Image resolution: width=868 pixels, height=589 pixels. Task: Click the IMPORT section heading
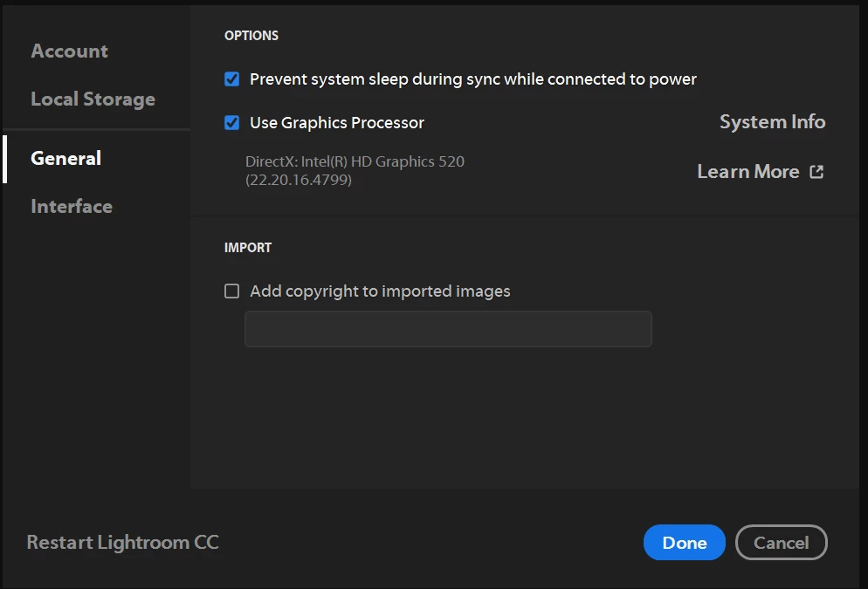click(x=248, y=248)
